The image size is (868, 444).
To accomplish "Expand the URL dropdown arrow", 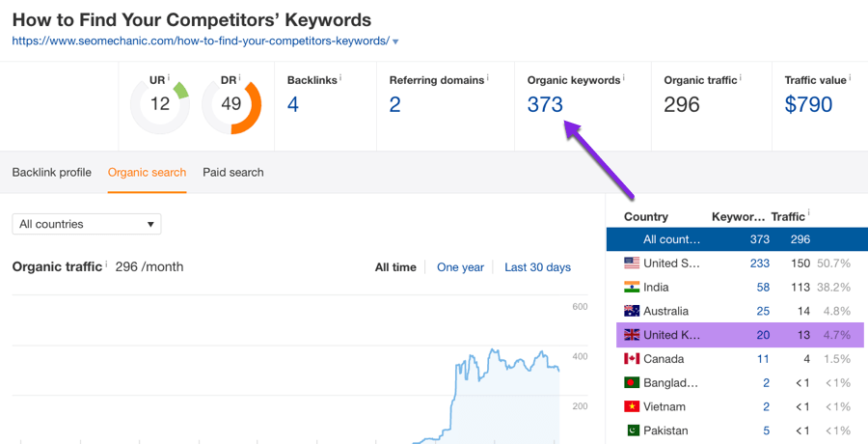I will click(x=395, y=42).
